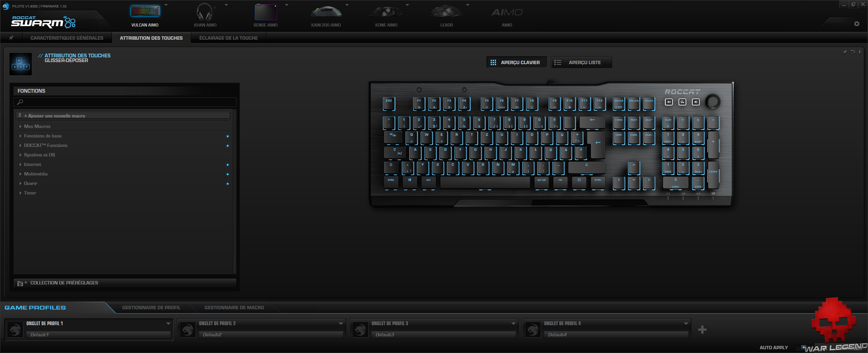The width and height of the screenshot is (868, 353).
Task: Select the Leadr mouse device icon
Action: 447,12
